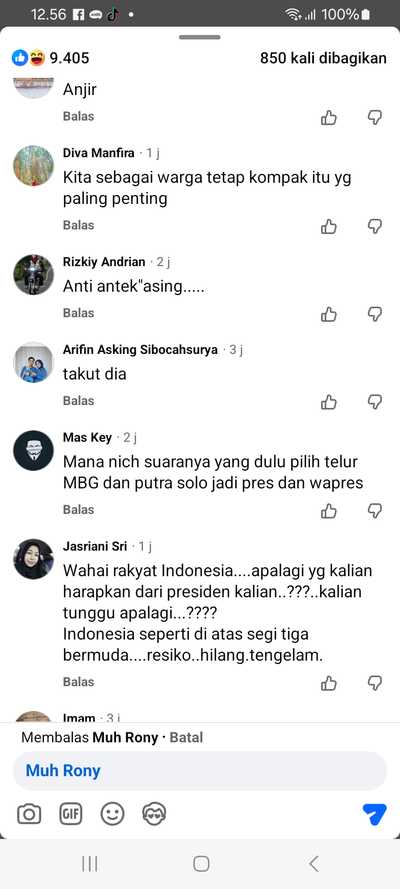
Task: Open Rizkiy Andrian's profile name
Action: pyautogui.click(x=104, y=262)
